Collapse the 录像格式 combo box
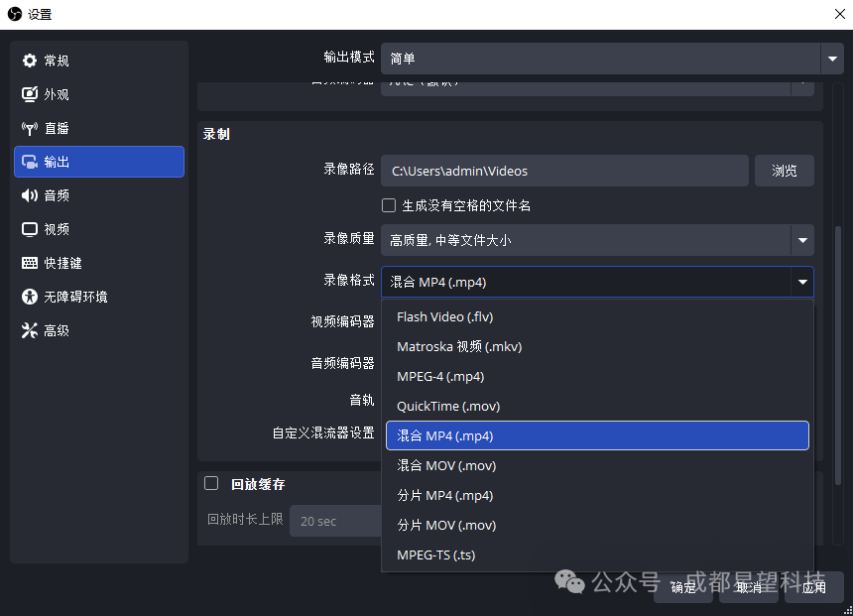The image size is (853, 616). (x=597, y=282)
